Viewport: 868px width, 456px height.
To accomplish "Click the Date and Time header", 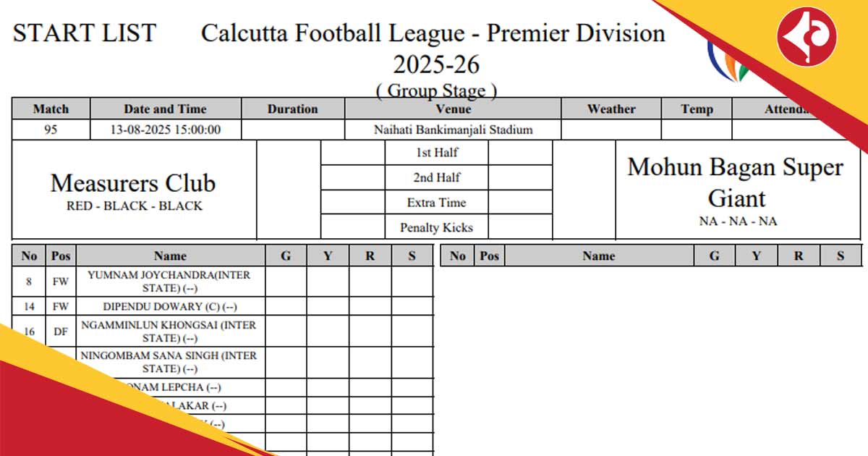I will (165, 109).
